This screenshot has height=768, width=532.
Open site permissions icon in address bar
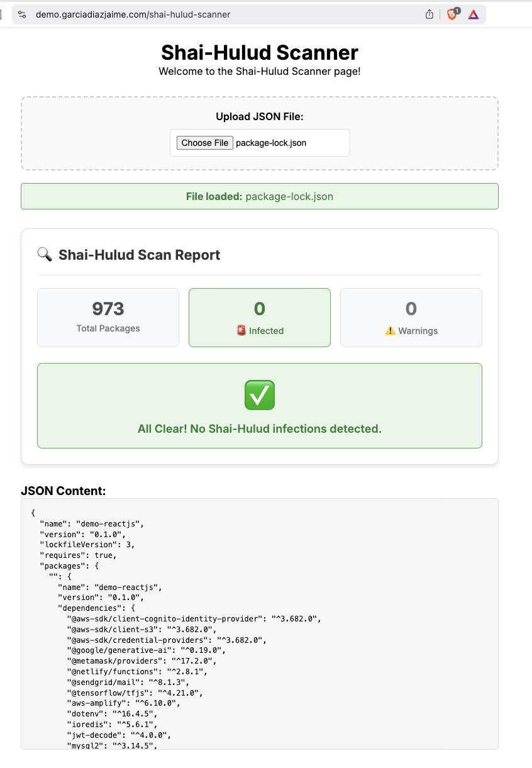[x=22, y=14]
